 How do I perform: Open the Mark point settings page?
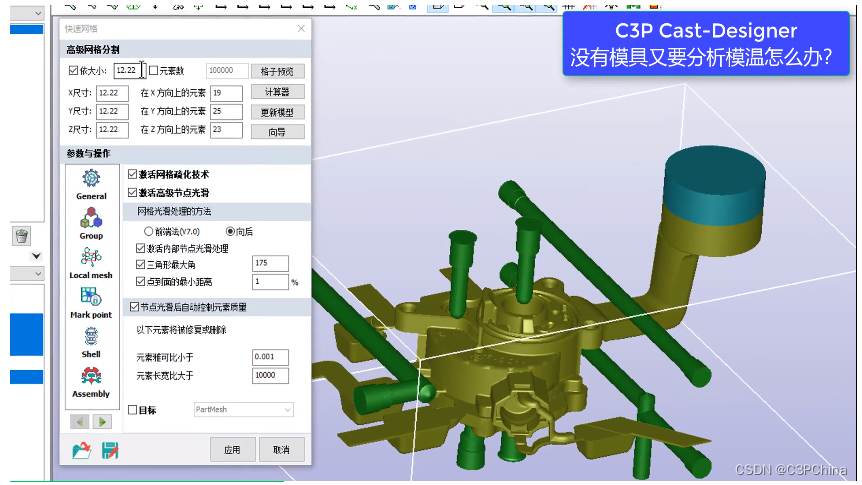[x=91, y=303]
